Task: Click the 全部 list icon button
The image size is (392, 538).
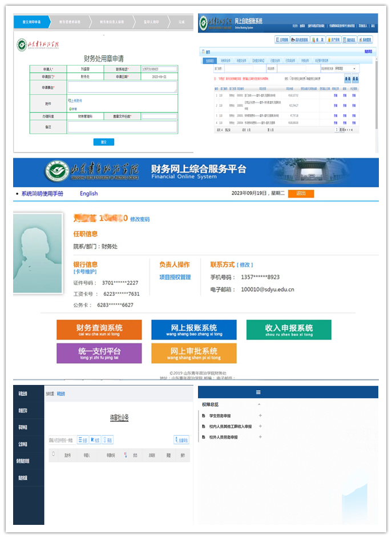Action: point(83,440)
